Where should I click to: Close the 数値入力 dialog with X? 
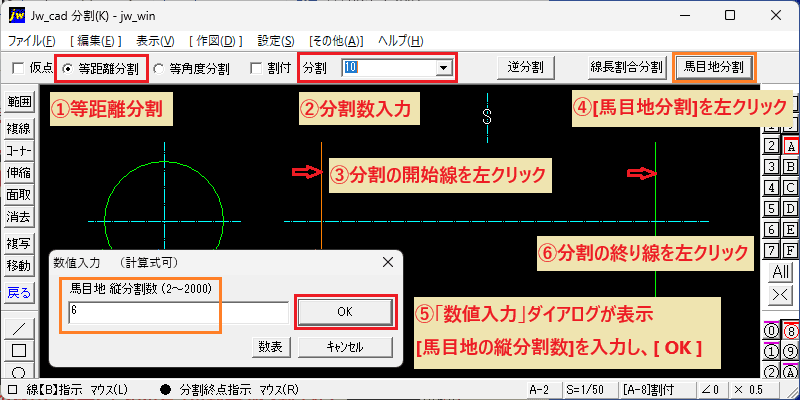[388, 262]
